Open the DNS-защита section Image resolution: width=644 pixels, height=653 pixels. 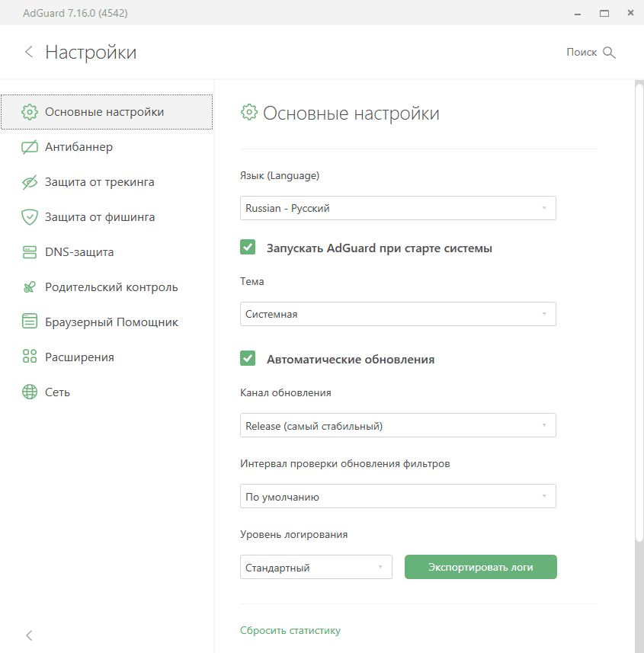coord(107,252)
